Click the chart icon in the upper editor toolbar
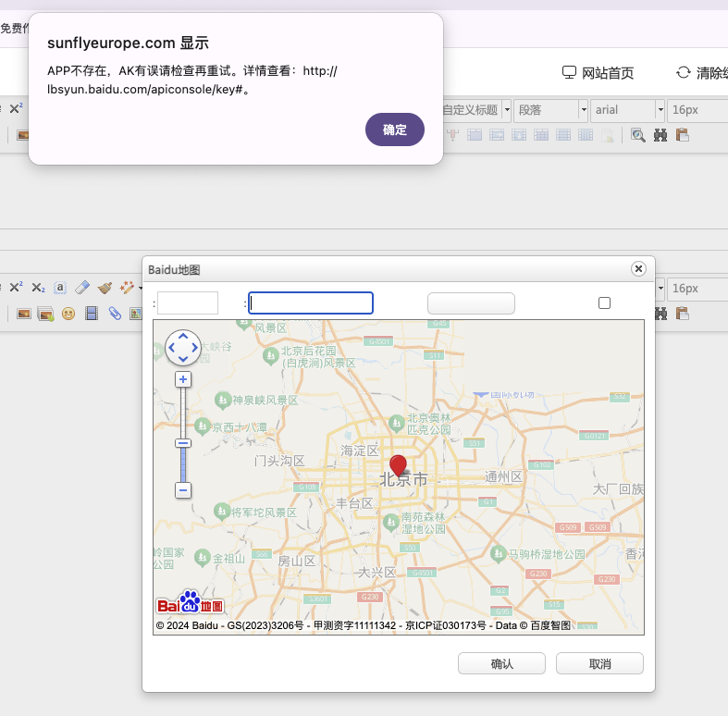This screenshot has height=716, width=728. tap(608, 136)
